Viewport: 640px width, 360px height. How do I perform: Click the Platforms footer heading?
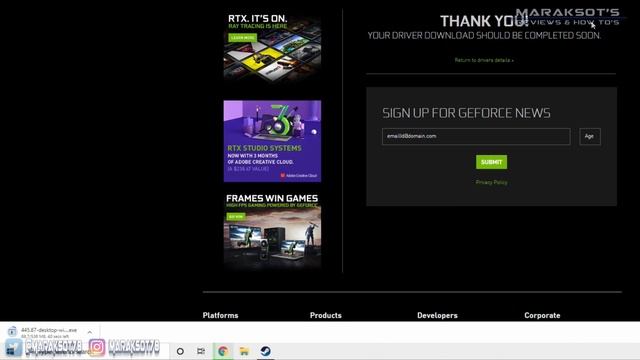click(220, 315)
